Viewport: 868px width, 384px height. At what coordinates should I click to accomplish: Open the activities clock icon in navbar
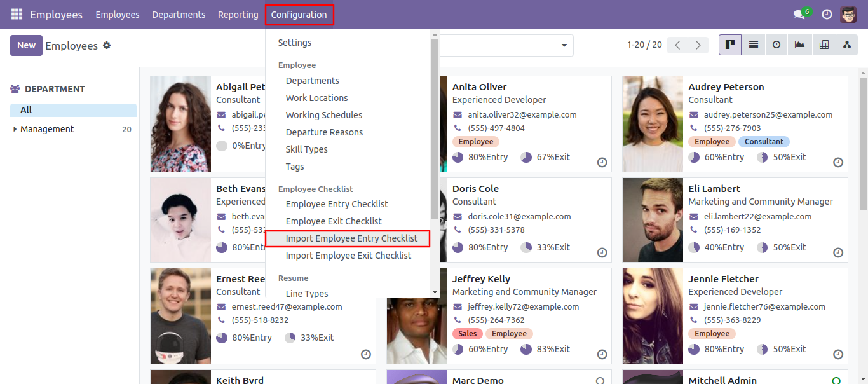[827, 14]
